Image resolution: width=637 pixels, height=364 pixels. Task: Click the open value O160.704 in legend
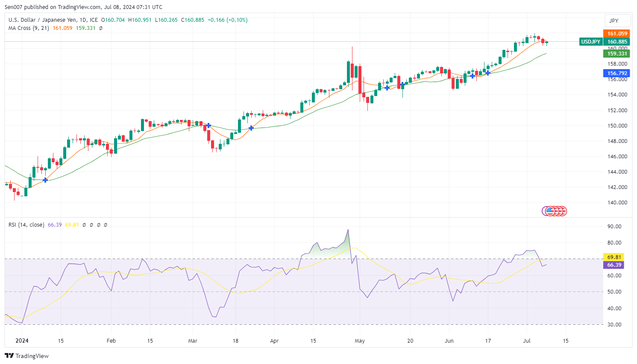(113, 20)
